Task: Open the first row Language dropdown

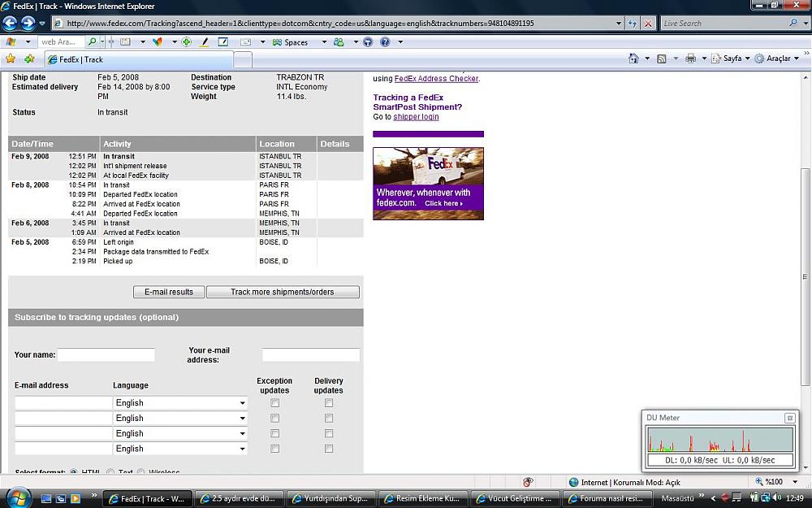Action: (x=179, y=403)
